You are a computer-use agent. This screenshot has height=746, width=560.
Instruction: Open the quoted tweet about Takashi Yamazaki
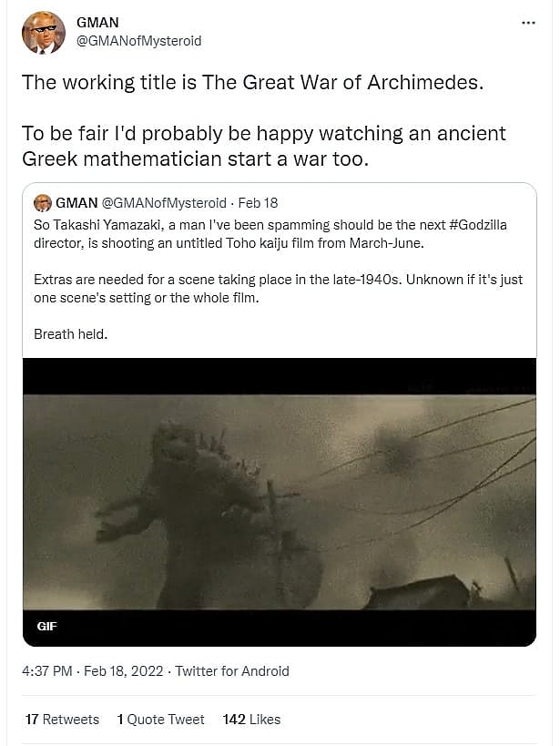280,271
